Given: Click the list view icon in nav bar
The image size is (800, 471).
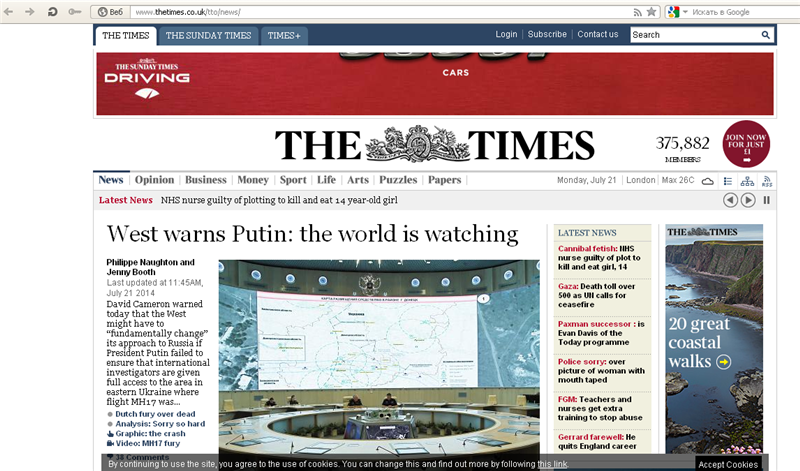Looking at the screenshot, I should (x=728, y=181).
